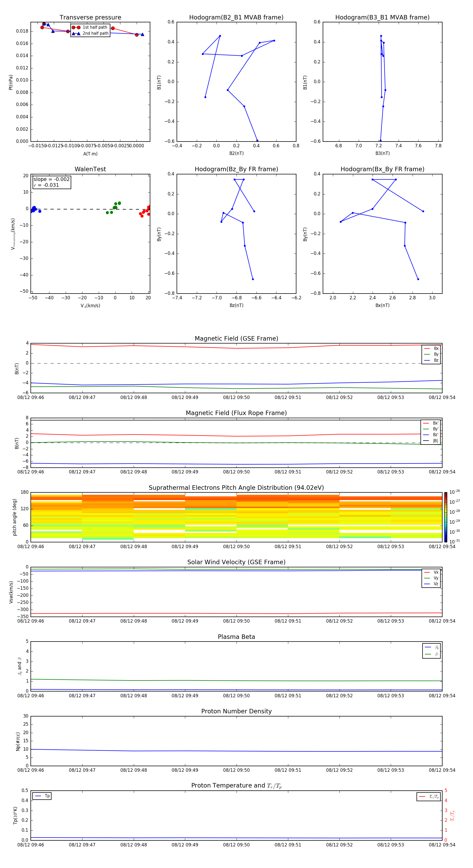Click the green beta line in Plasma Beta

coord(236,681)
